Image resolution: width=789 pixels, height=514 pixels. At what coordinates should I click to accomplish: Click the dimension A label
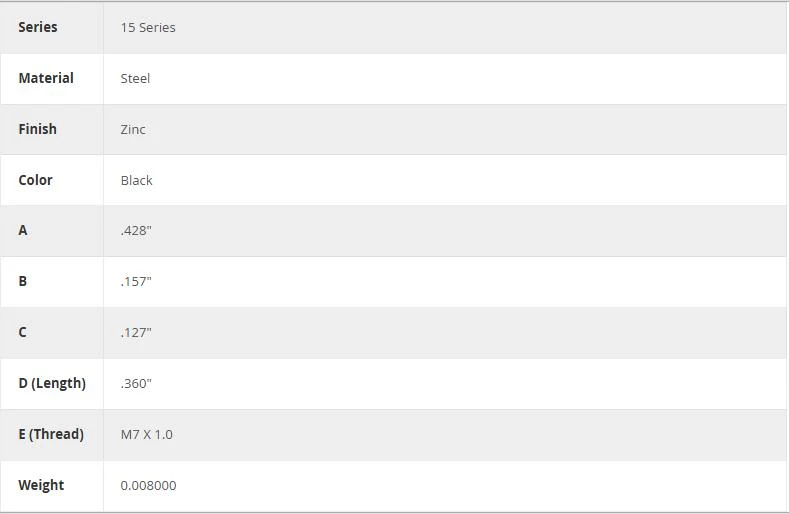(23, 230)
